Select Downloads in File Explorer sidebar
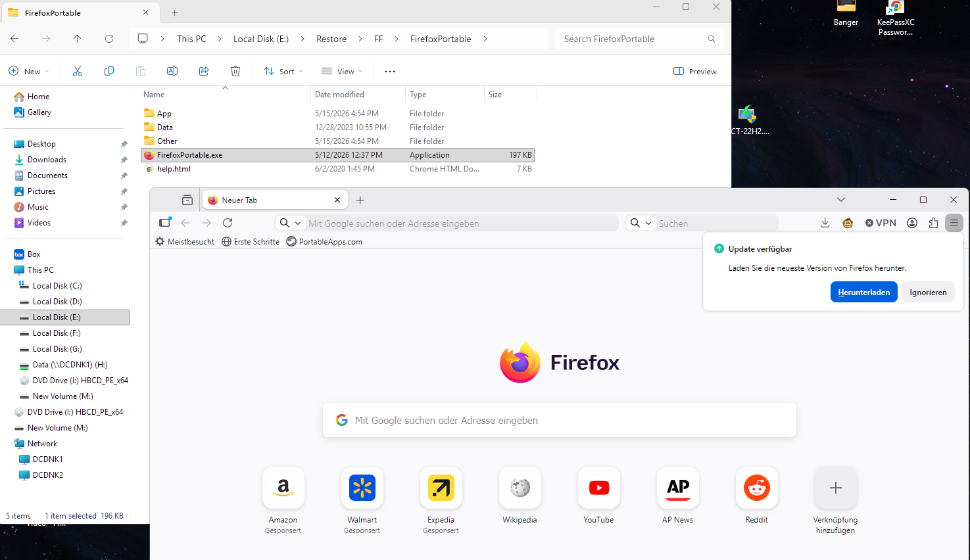The image size is (970, 560). point(47,160)
